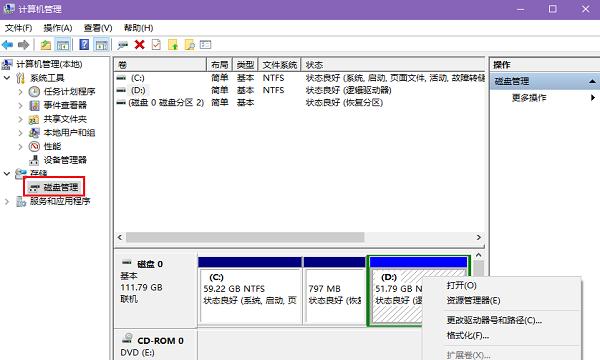Click the horizontal scrollbar thumb in volume list
Screen dimensions: 600x360
tap(245, 237)
